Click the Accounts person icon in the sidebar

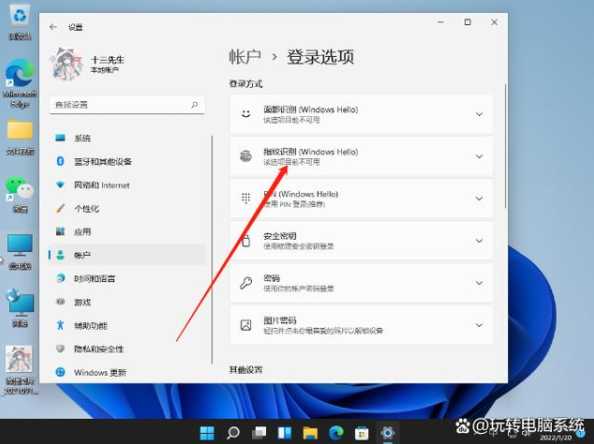tap(60, 255)
